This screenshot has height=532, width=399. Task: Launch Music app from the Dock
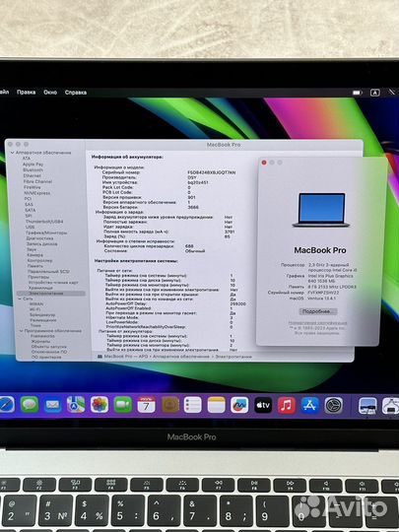point(287,405)
